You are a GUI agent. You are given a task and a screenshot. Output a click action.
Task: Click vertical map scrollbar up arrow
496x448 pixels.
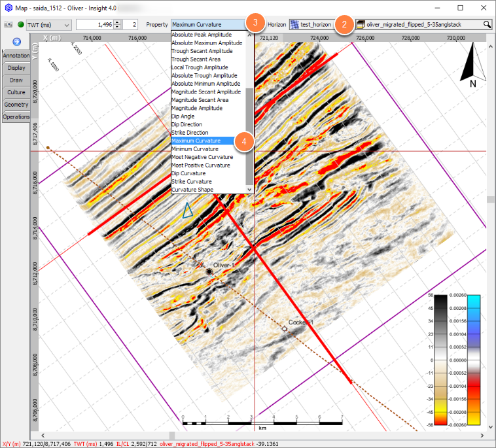pos(491,46)
